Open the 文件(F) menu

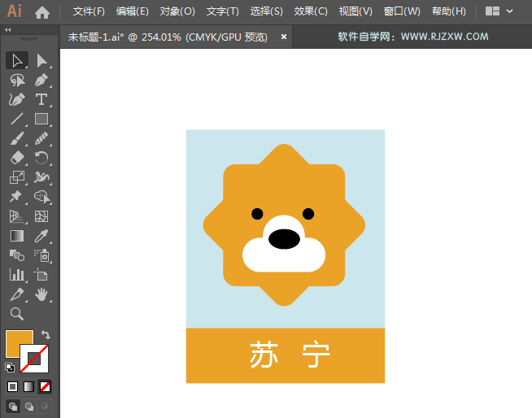pos(89,11)
